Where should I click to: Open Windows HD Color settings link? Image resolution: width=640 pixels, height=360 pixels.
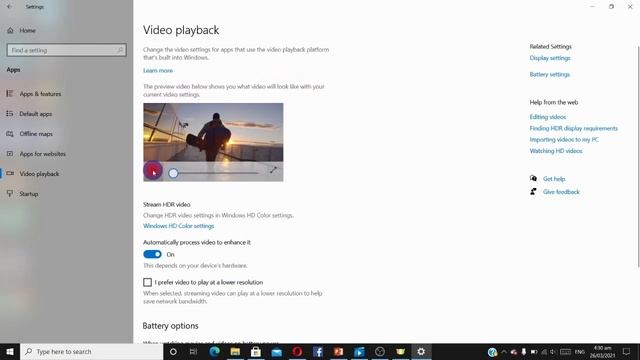(178, 226)
